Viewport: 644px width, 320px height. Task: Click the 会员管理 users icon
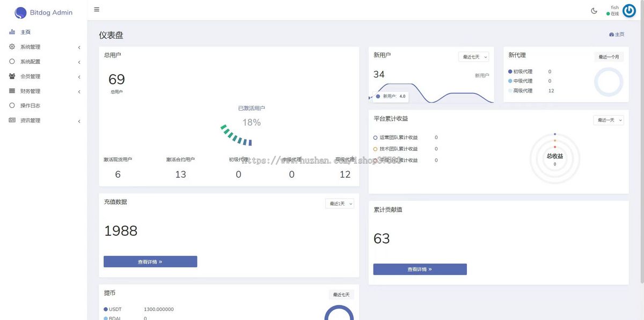point(12,76)
